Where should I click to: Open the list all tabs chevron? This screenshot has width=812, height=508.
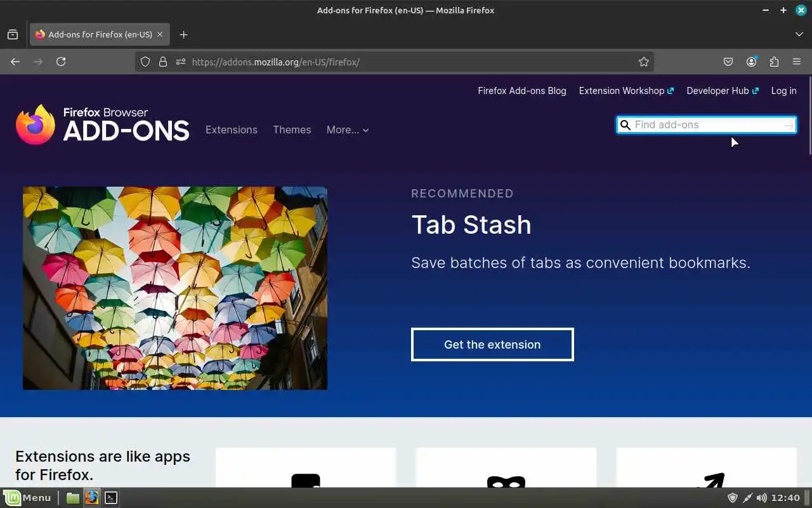click(799, 34)
